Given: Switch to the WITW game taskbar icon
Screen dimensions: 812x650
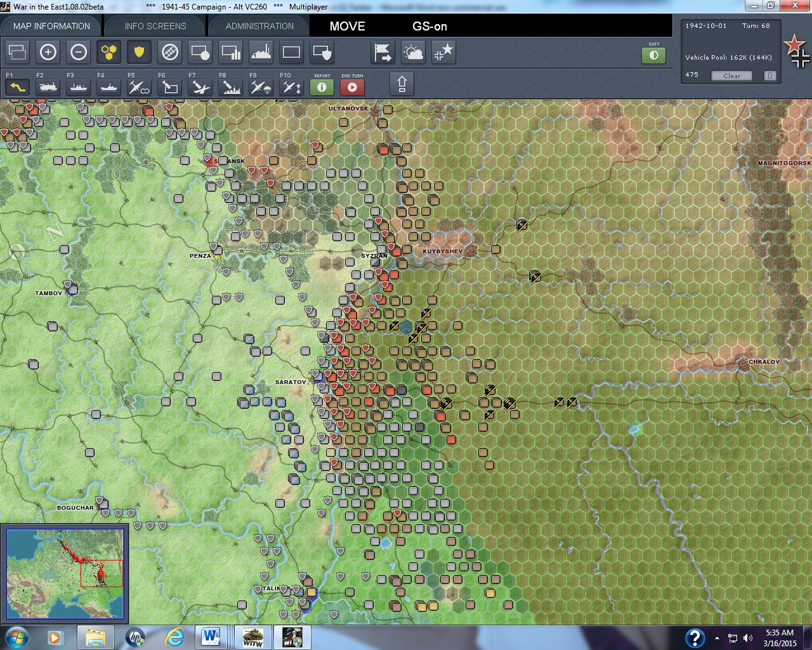Looking at the screenshot, I should [253, 637].
